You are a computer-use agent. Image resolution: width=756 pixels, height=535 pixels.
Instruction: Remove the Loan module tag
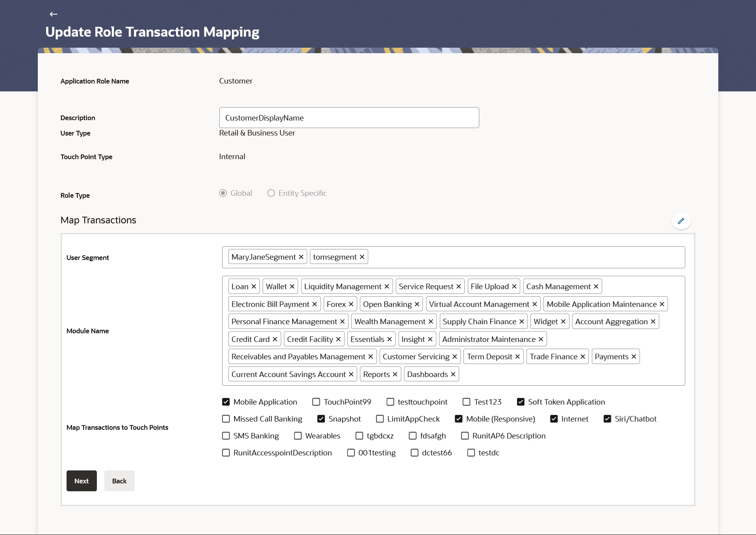click(x=254, y=286)
